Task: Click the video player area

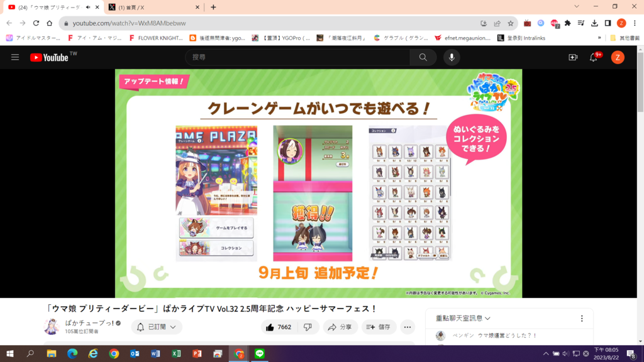Action: tap(318, 183)
